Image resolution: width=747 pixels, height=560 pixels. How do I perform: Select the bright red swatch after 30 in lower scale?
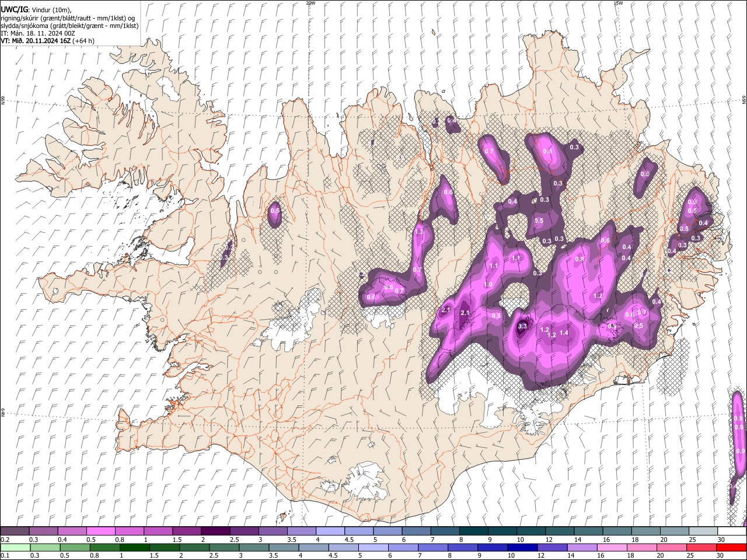point(731,547)
